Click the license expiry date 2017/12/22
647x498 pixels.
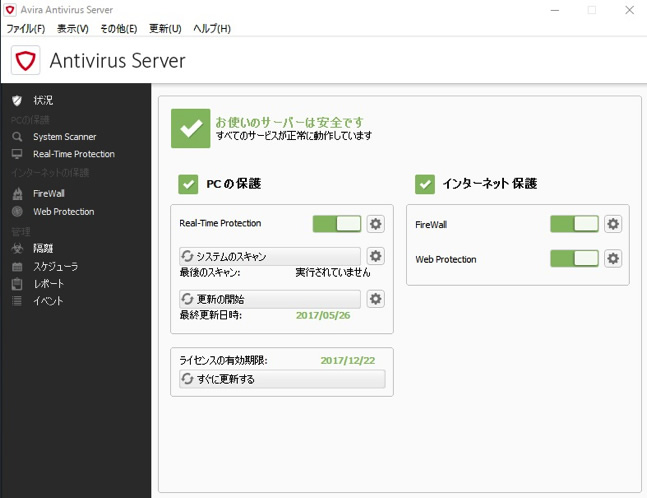click(x=348, y=361)
